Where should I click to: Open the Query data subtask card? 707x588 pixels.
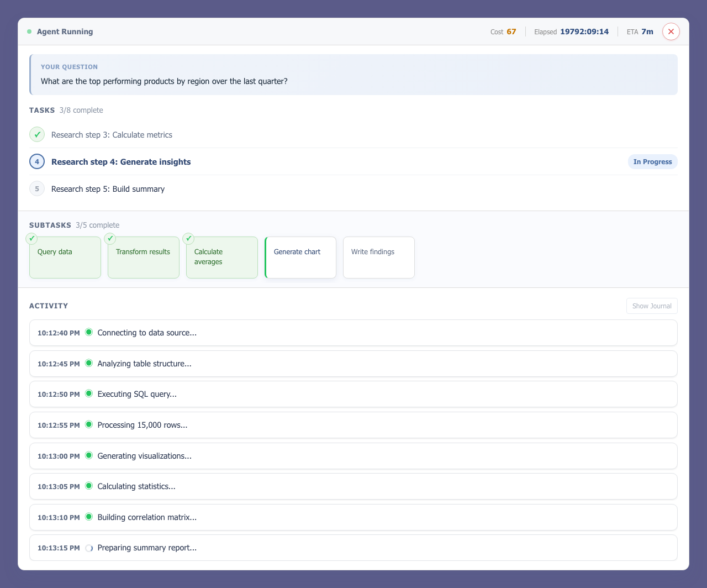coord(65,258)
